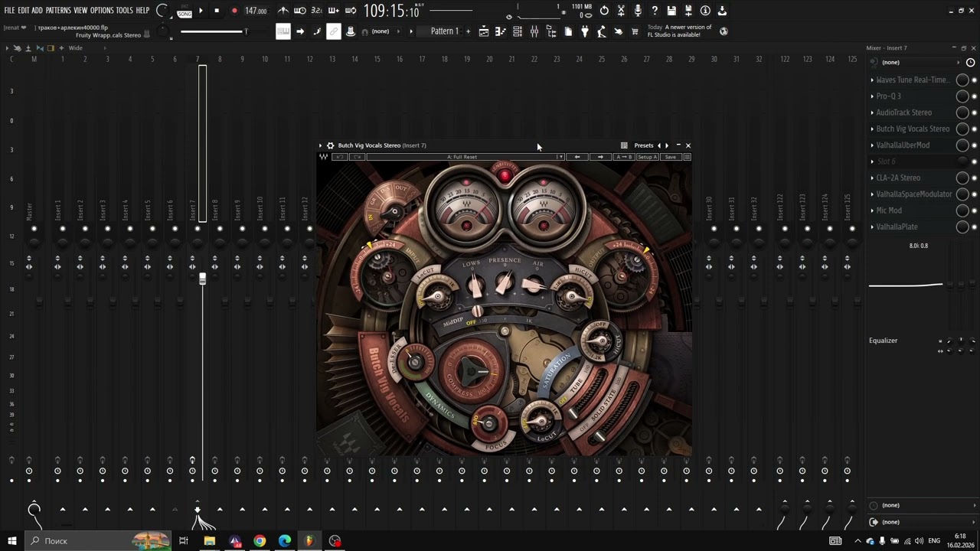Image resolution: width=980 pixels, height=551 pixels.
Task: Click the Butch Vig Vocals Stereo mix knob
Action: click(x=962, y=129)
